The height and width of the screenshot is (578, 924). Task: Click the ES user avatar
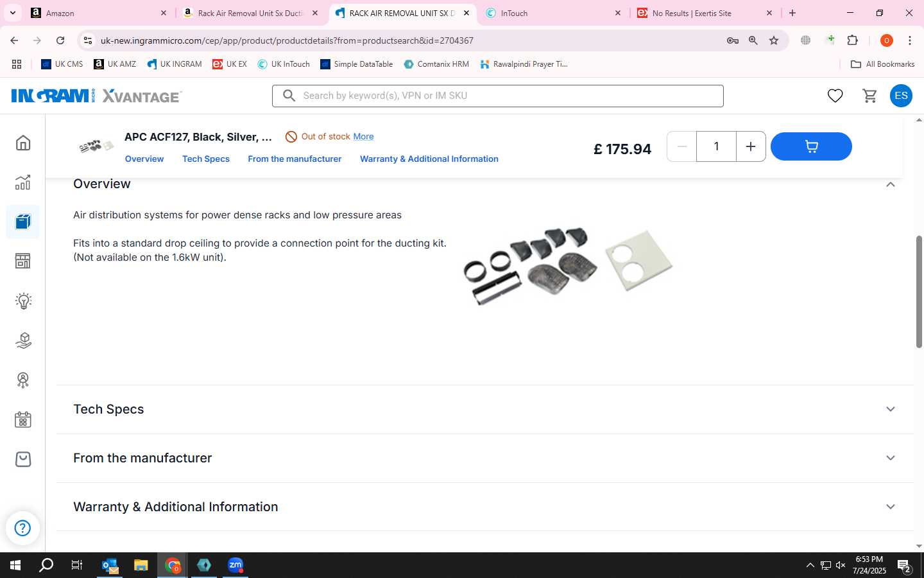point(901,96)
